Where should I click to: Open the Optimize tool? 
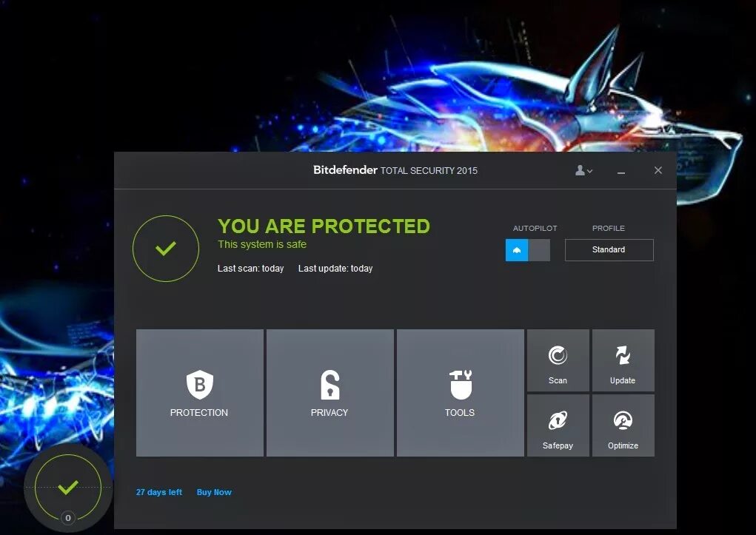tap(623, 425)
